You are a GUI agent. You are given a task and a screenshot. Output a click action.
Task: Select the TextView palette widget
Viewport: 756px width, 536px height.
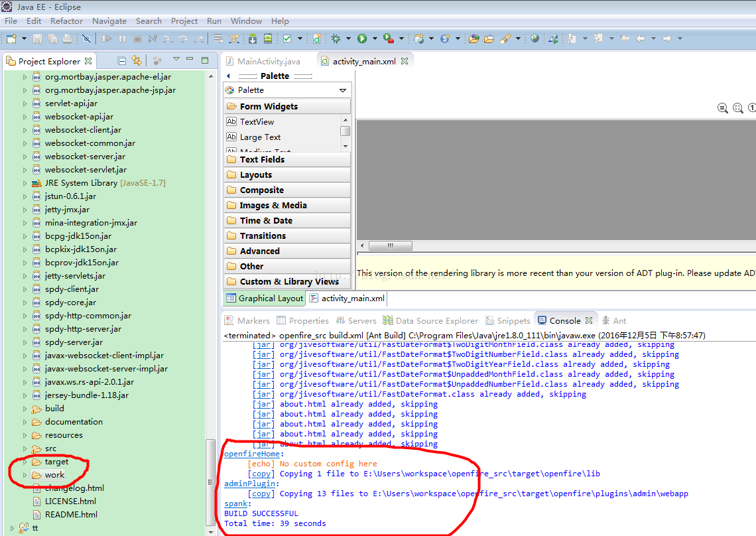click(250, 121)
